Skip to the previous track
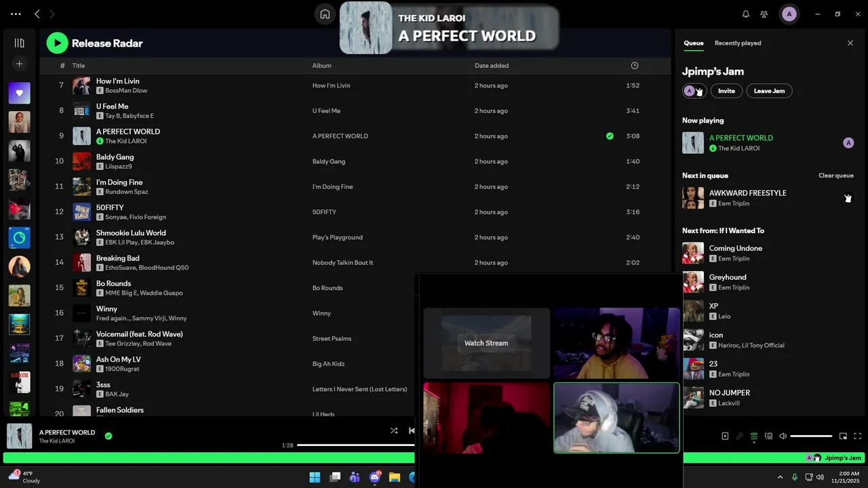Image resolution: width=868 pixels, height=488 pixels. (x=412, y=430)
